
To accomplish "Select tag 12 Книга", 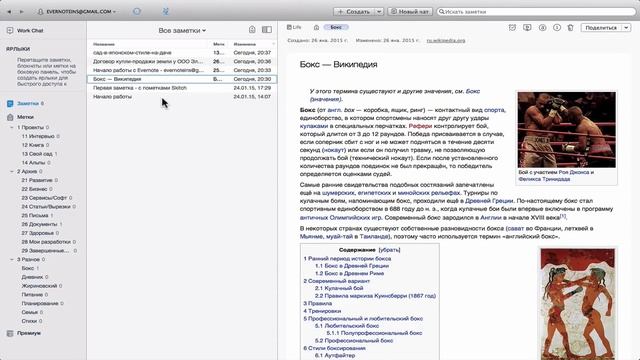I will tap(33, 145).
